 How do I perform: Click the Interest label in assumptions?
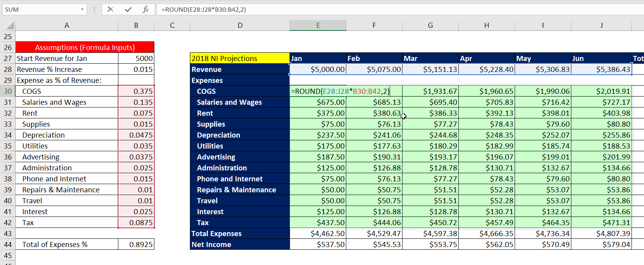pos(67,211)
